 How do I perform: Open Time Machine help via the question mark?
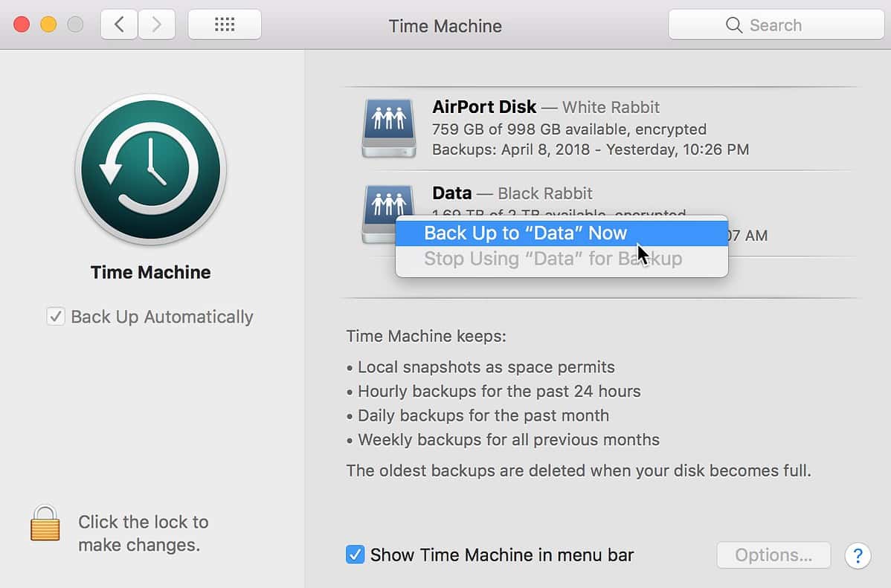(x=858, y=555)
